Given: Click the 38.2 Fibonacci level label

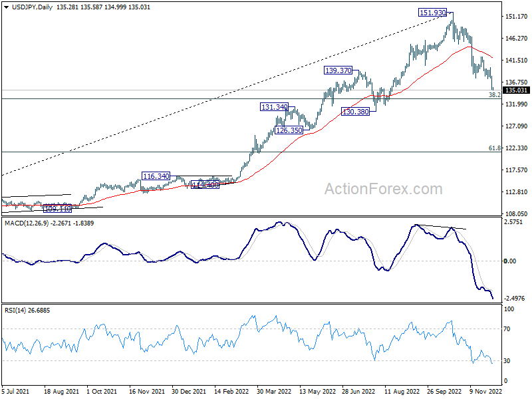Looking at the screenshot, I should 494,95.
